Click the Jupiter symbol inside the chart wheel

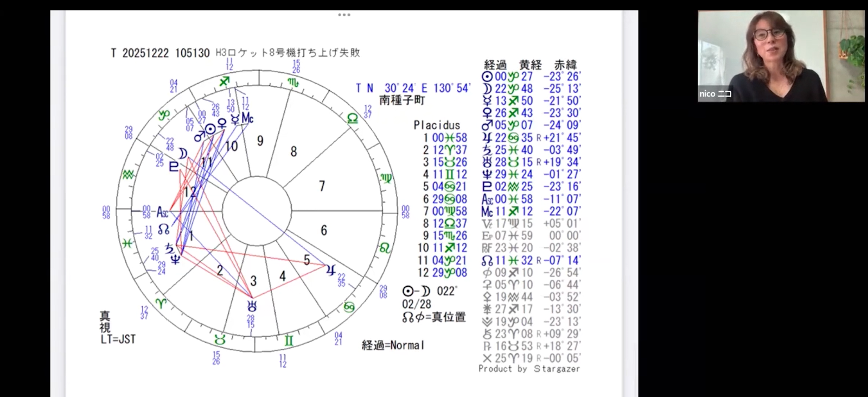point(330,269)
